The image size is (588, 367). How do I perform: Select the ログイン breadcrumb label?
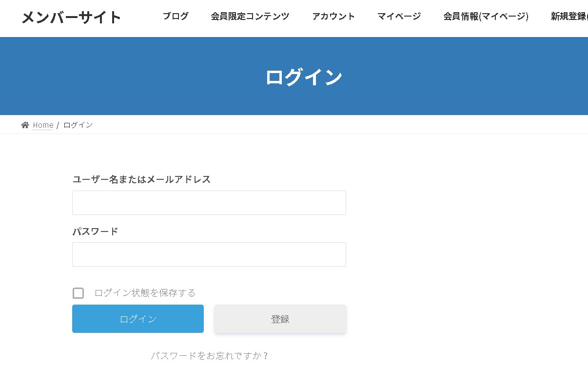click(78, 125)
